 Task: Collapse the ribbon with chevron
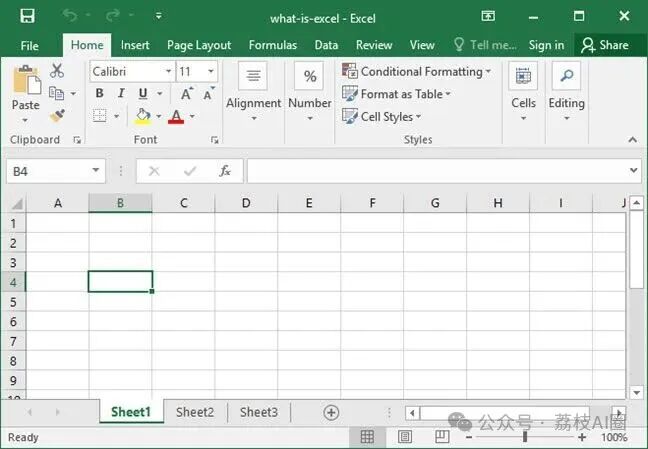[633, 140]
